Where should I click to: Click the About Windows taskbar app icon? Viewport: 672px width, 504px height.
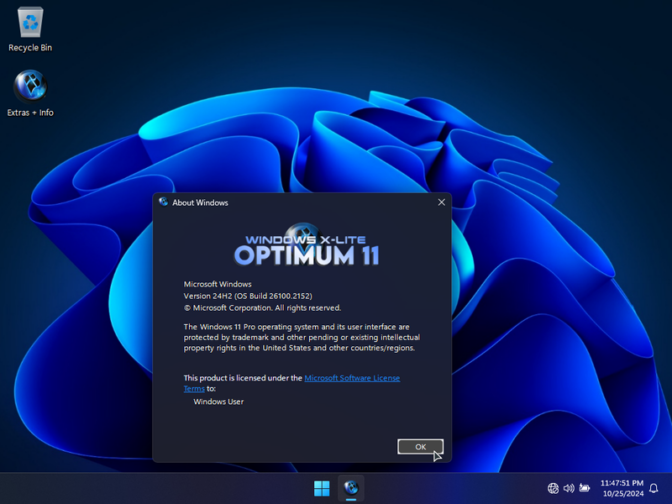coord(351,488)
